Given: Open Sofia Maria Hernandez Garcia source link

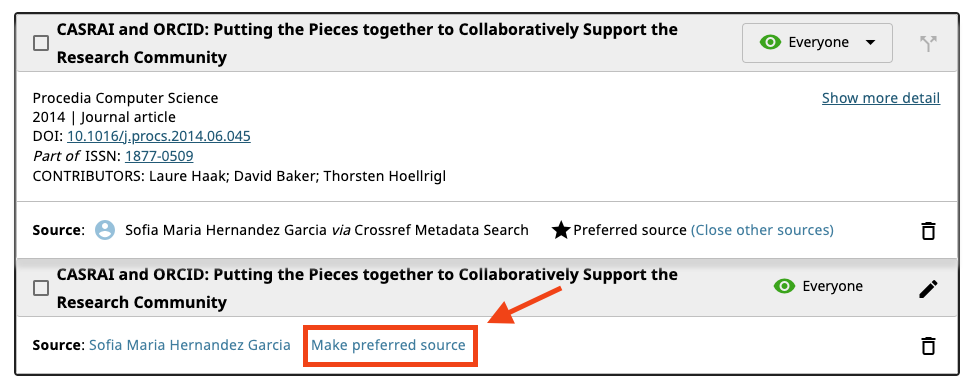Looking at the screenshot, I should (190, 345).
